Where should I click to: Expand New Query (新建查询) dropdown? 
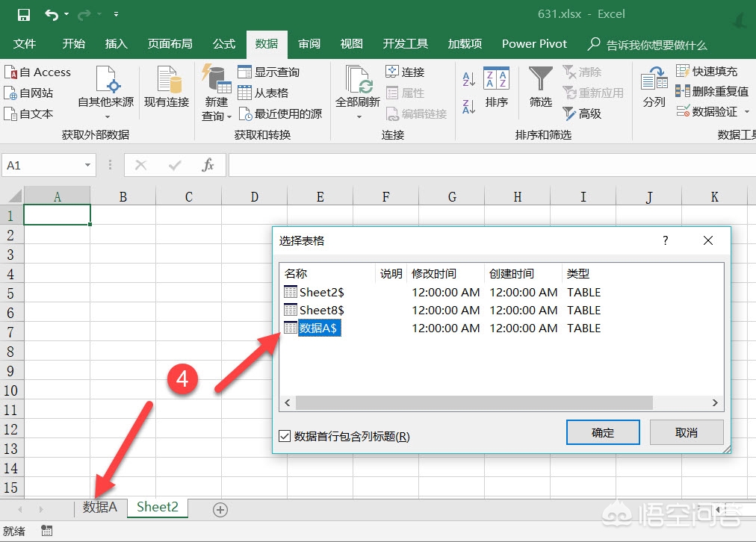coord(229,117)
